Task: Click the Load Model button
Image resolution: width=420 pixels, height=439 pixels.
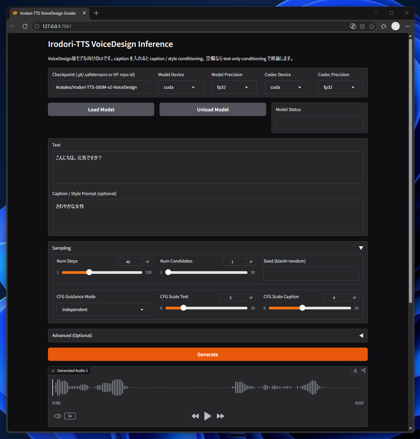Action: 101,109
